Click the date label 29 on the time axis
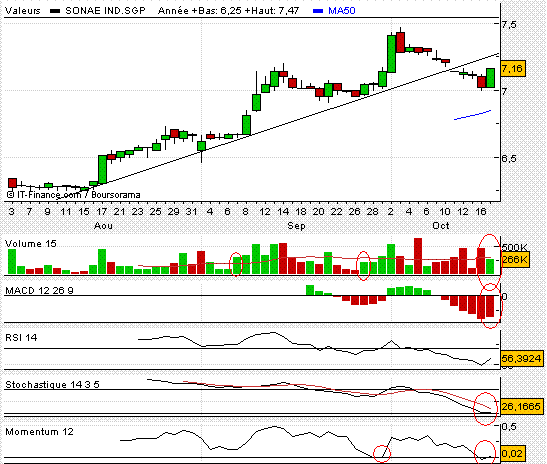Viewport: 547px width, 464px height. pos(173,211)
